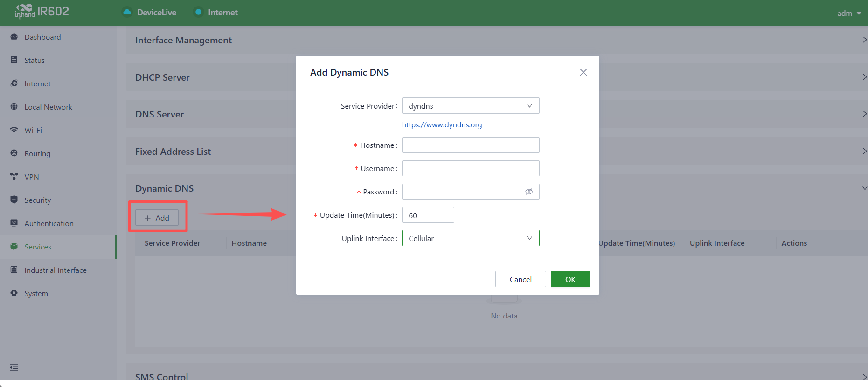The height and width of the screenshot is (387, 868).
Task: Click the DeviceLive cloud status icon
Action: click(x=127, y=12)
